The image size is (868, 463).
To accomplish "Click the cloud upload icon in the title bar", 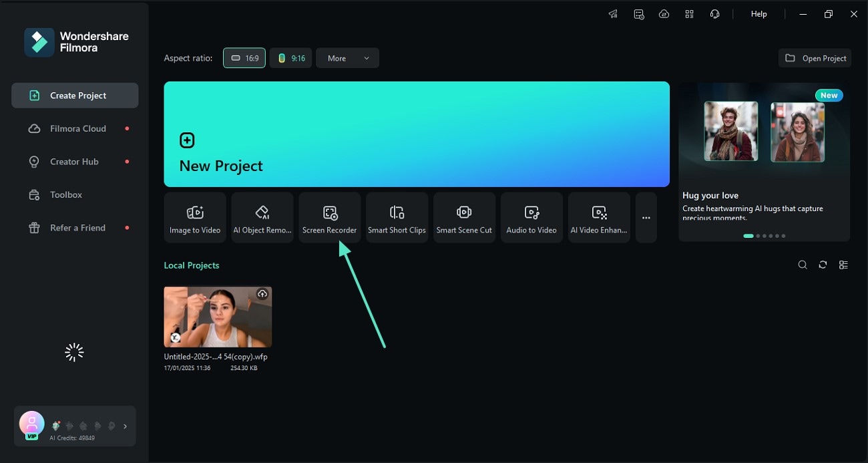I will [x=664, y=14].
